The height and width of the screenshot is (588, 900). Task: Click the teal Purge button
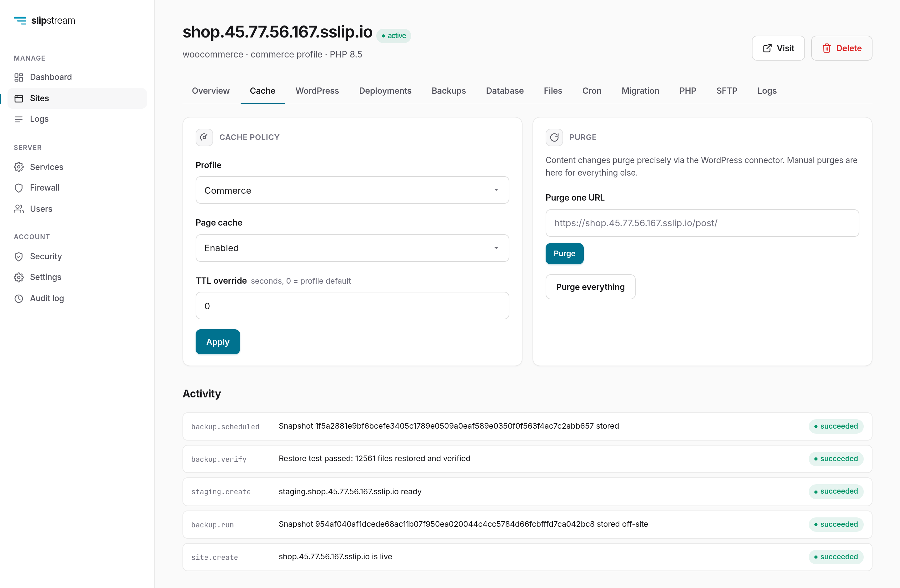click(564, 253)
